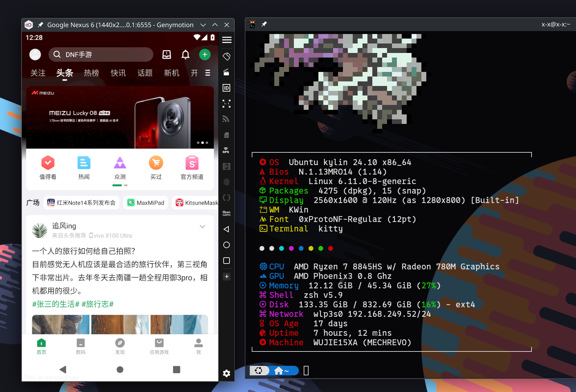Viewport: 576px width, 392px height.
Task: Click the plus volume-up sidebar button
Action: pyautogui.click(x=227, y=277)
